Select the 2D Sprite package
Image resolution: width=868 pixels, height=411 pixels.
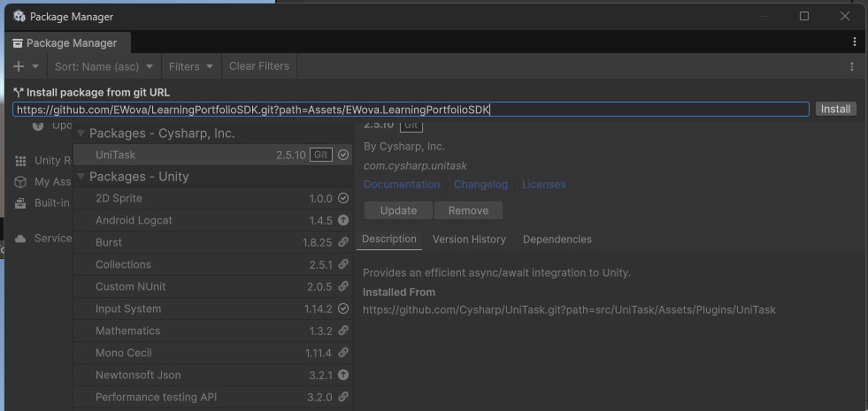point(212,198)
